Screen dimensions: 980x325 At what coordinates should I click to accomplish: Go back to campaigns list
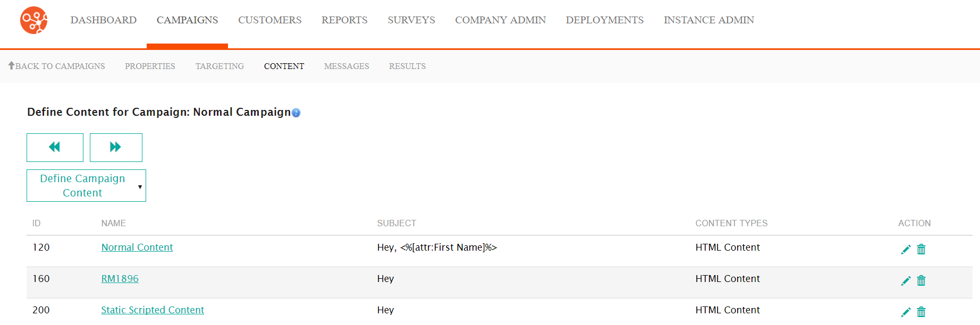point(56,66)
